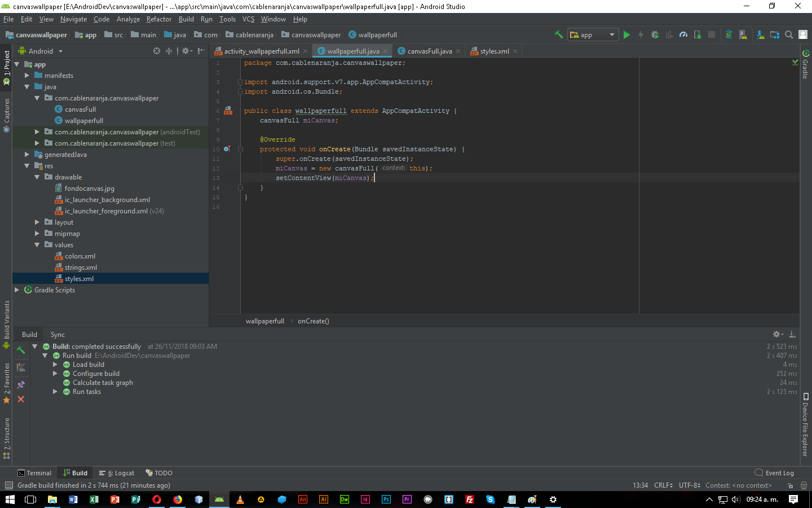Click UTF-8 encoding selector in status bar
Image resolution: width=812 pixels, height=508 pixels.
pos(690,485)
